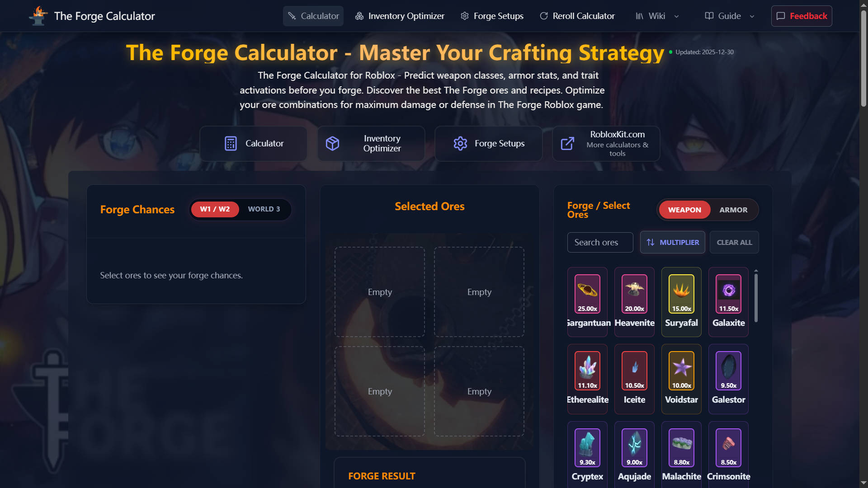Select the W1 / W2 world toggle
This screenshot has width=868, height=488.
point(215,209)
